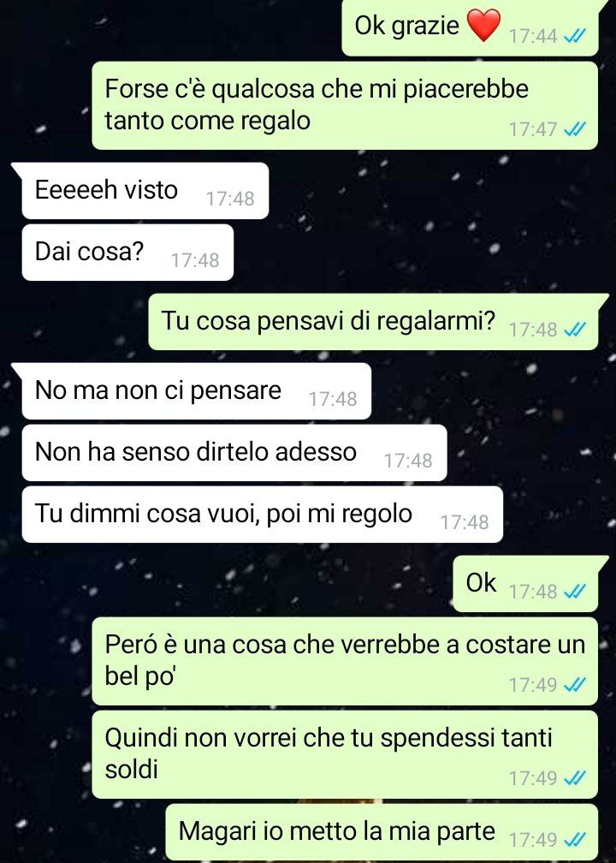616x863 pixels.
Task: Select the 'Eeeeeh visto' message bubble
Action: [x=145, y=190]
